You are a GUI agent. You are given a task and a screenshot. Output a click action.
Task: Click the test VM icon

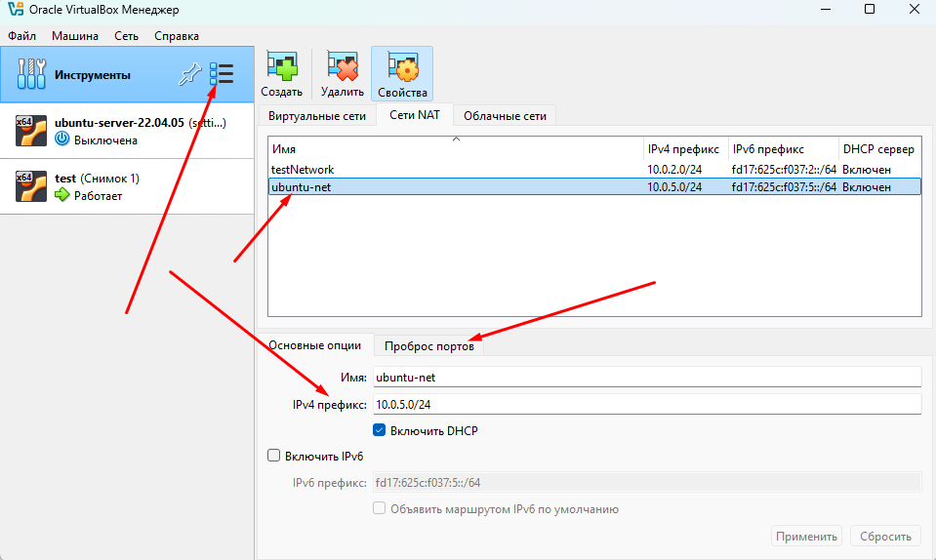point(31,186)
